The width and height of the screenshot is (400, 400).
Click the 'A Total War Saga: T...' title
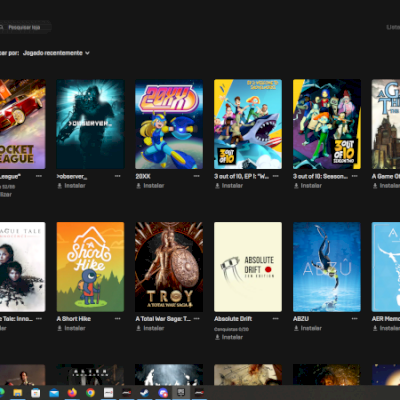tap(163, 319)
